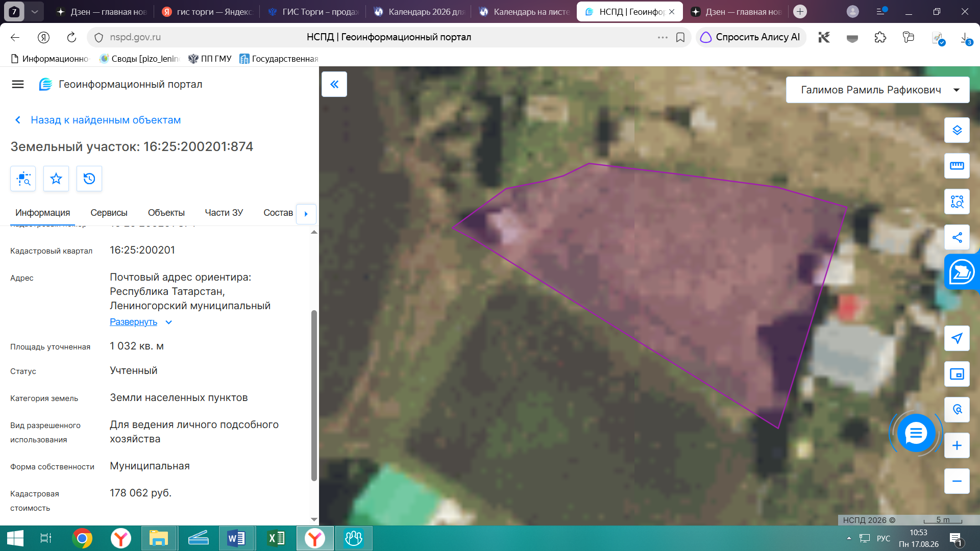Switch to the Календарь 2026 browser tab
The height and width of the screenshot is (551, 980).
coord(419,12)
